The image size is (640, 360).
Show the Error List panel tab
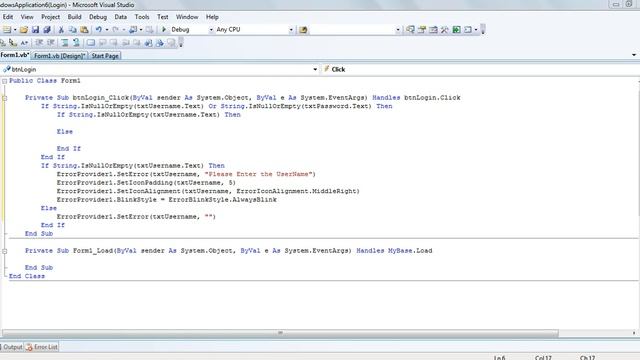point(41,347)
